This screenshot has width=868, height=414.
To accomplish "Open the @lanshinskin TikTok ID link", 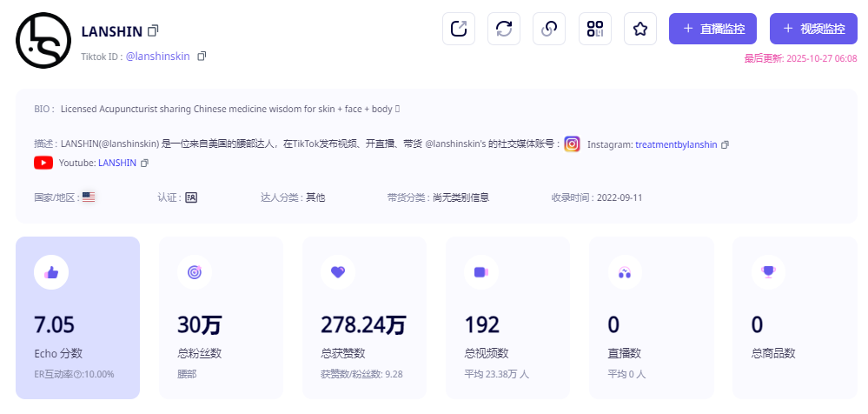I will 157,56.
